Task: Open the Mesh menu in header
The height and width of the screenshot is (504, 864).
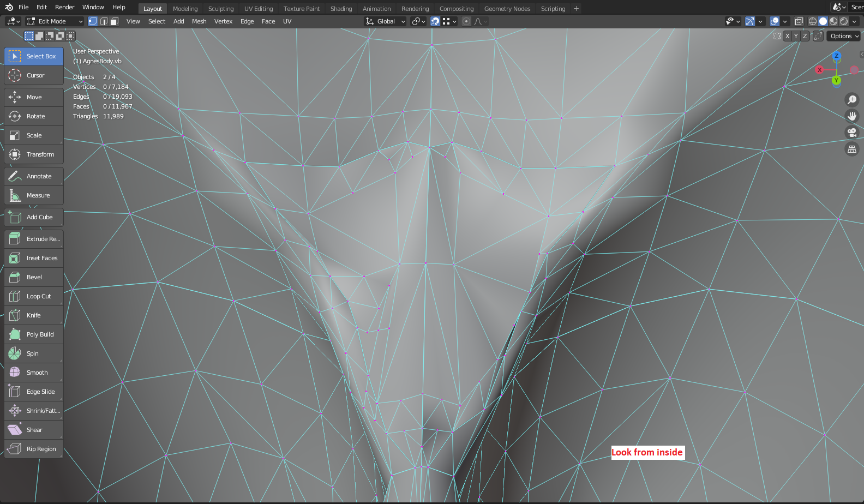Action: click(199, 21)
